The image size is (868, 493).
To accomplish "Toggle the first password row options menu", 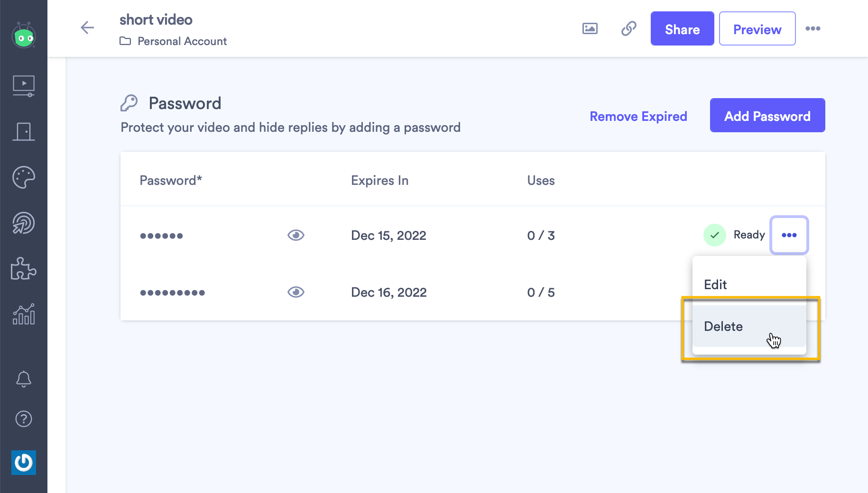I will click(789, 235).
